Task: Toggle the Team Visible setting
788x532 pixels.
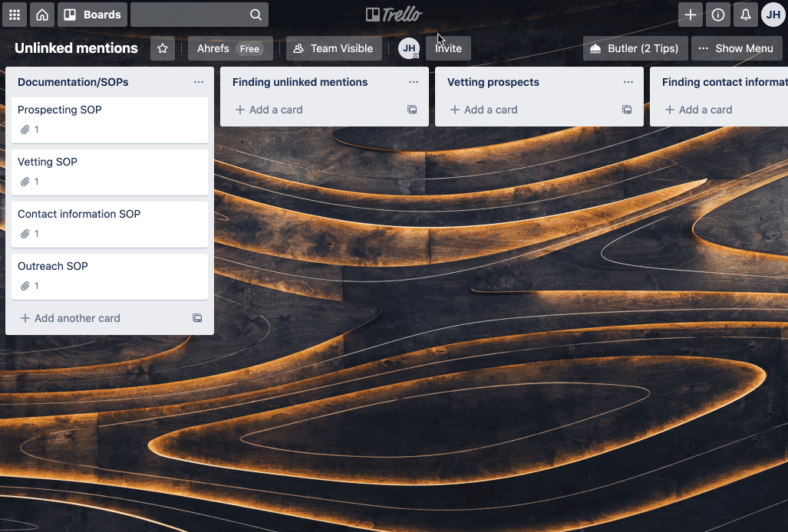Action: 333,48
